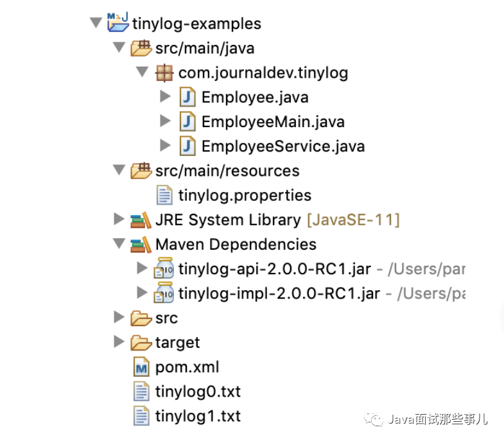Expand the tinylog-impl-2.0.0-RC1.jar node
Screen dimensions: 504x441
pyautogui.click(x=142, y=293)
